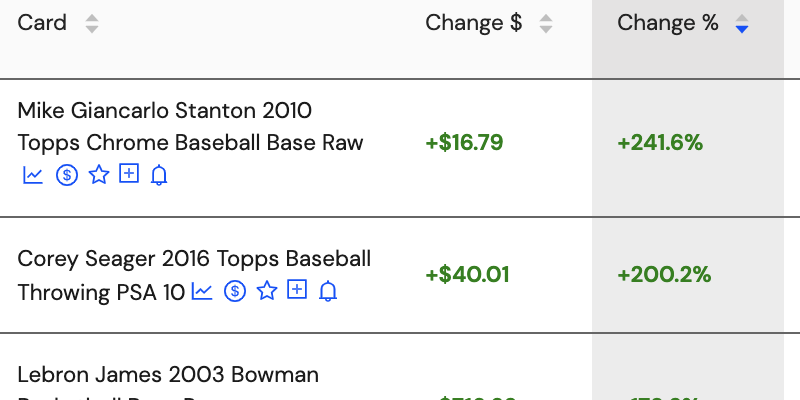Screen dimensions: 800x400
Task: Toggle Change % sort direction arrow
Action: pos(742,23)
